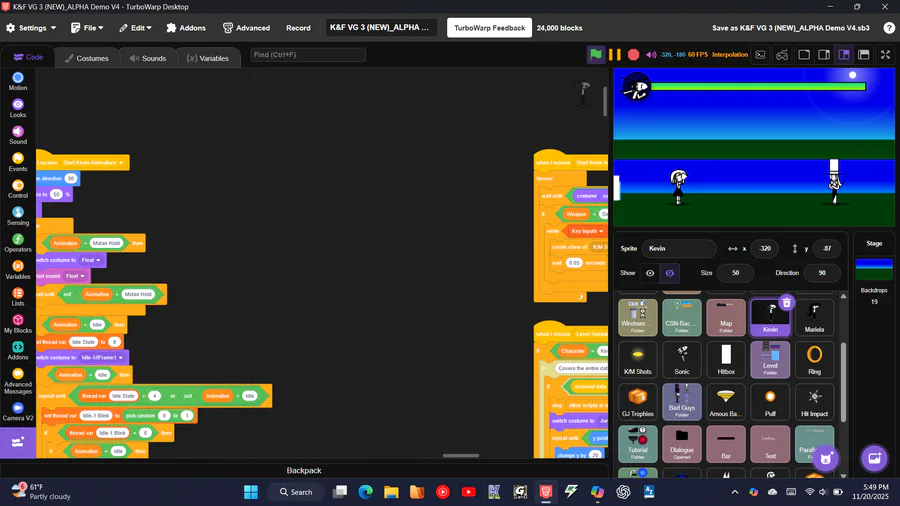Click the Record menu item
The image size is (900, 506).
click(298, 28)
